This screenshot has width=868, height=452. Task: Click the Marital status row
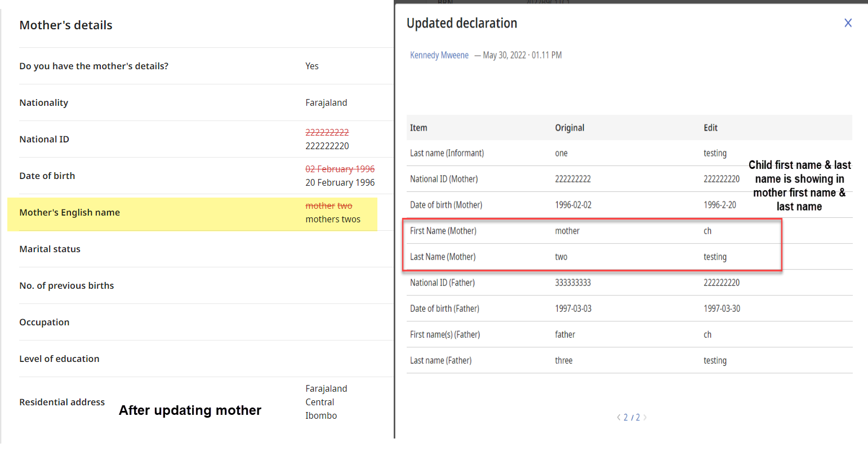pyautogui.click(x=50, y=249)
